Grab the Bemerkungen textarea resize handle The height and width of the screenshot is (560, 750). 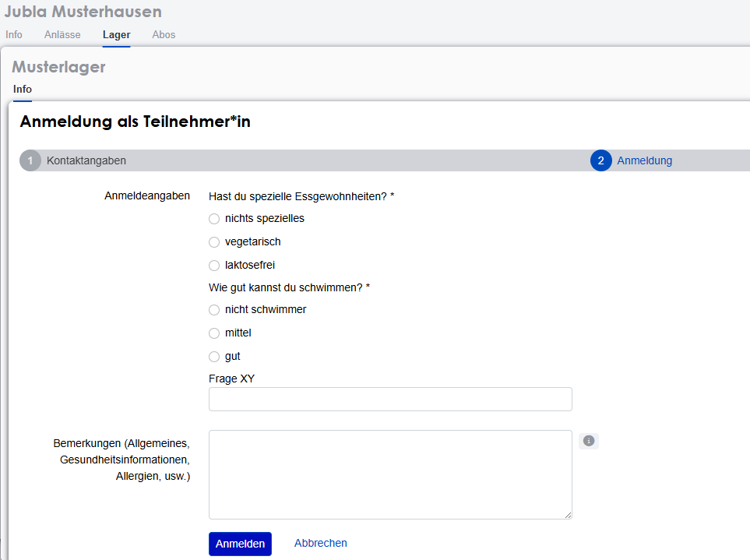(x=568, y=515)
